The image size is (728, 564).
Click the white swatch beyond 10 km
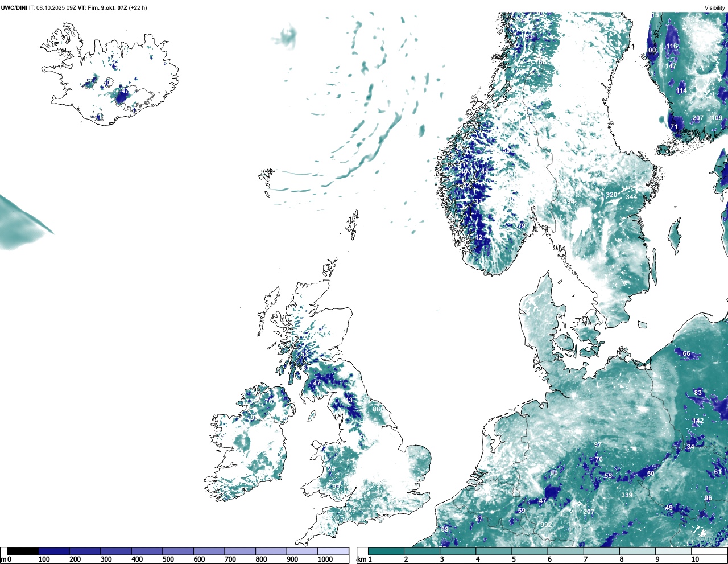(x=709, y=551)
